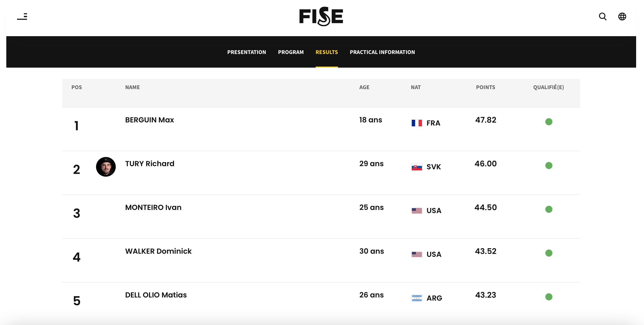
Task: Click the Argentina flag icon
Action: click(x=417, y=298)
